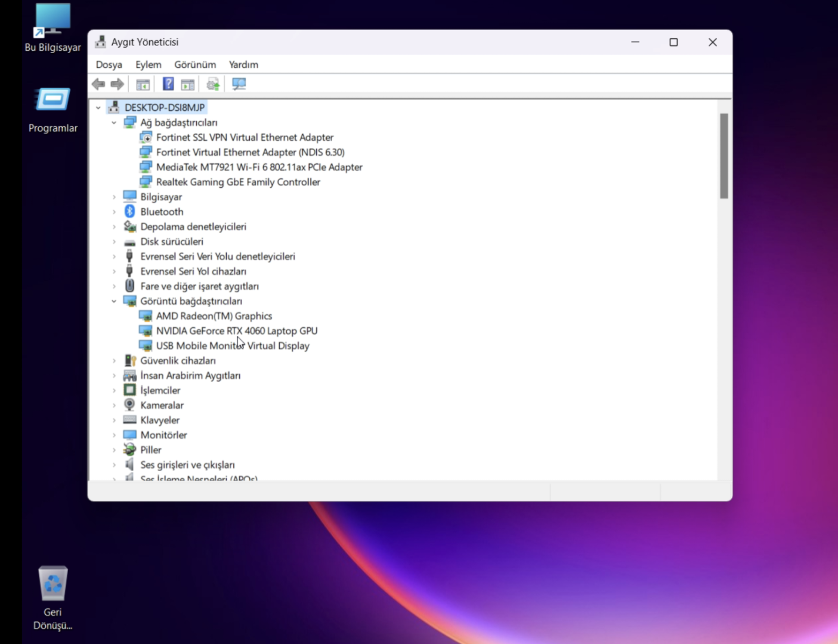This screenshot has width=838, height=644.
Task: Select Fortinet Virtual Ethernet Adapter (NDIS 6.30)
Action: tap(251, 152)
